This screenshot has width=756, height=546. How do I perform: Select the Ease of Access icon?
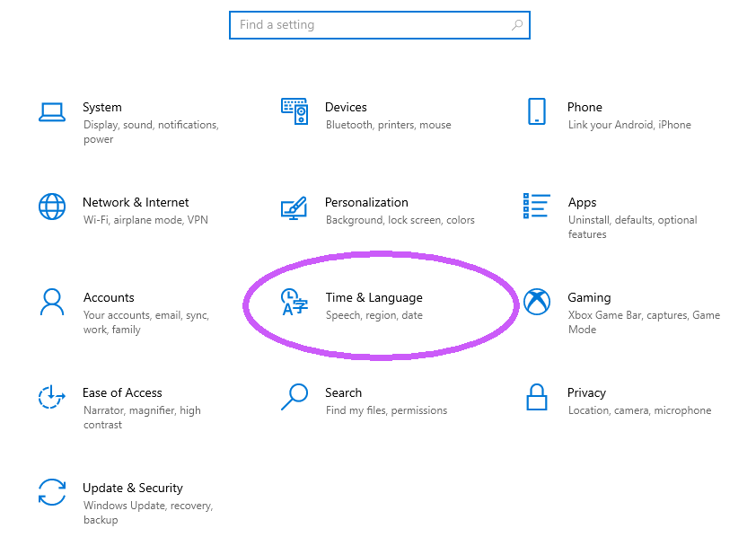(52, 397)
